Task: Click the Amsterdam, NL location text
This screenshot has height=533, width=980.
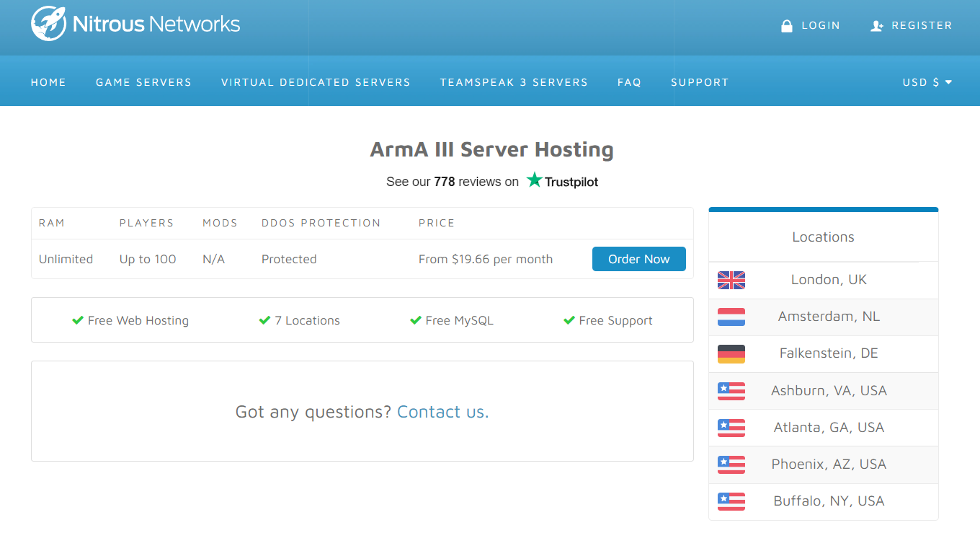Action: 829,317
